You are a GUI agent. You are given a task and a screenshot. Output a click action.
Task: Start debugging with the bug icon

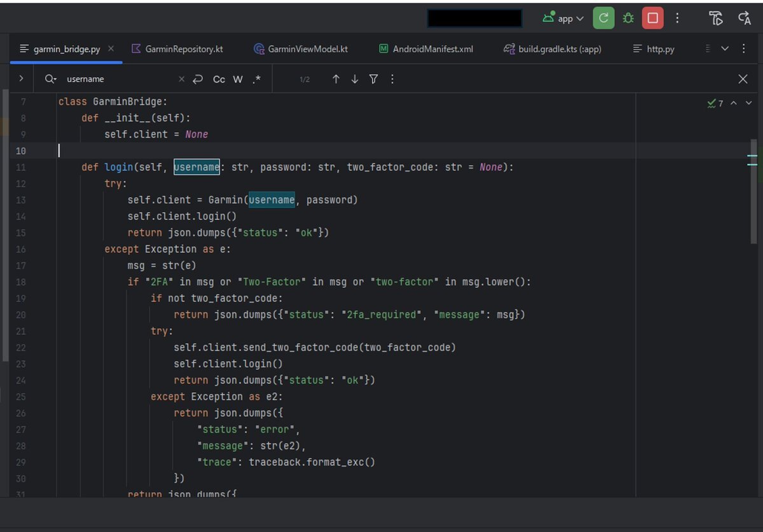(x=628, y=18)
